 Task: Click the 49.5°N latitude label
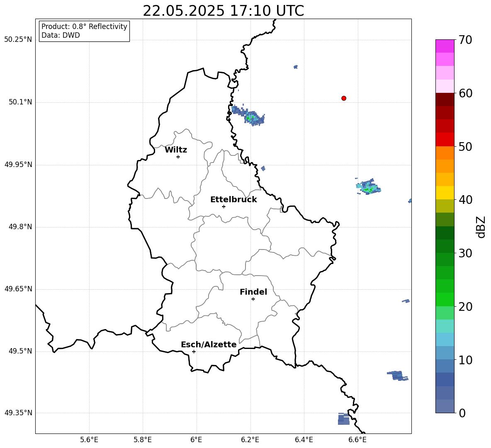tap(20, 351)
